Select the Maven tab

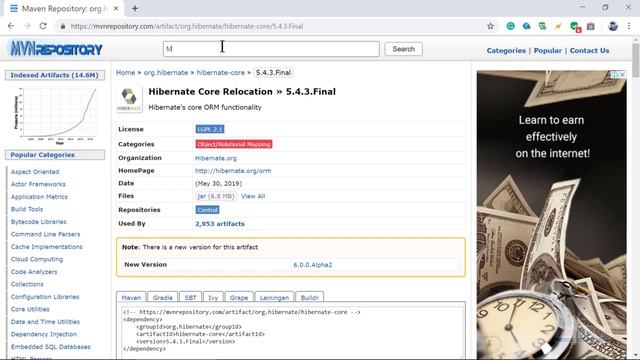[131, 297]
